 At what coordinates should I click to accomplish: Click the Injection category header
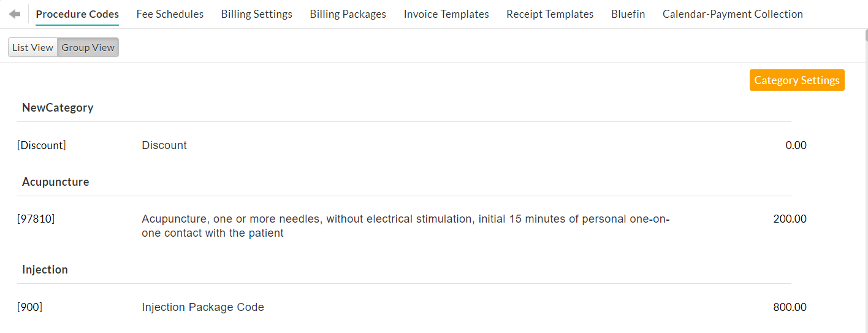tap(45, 270)
